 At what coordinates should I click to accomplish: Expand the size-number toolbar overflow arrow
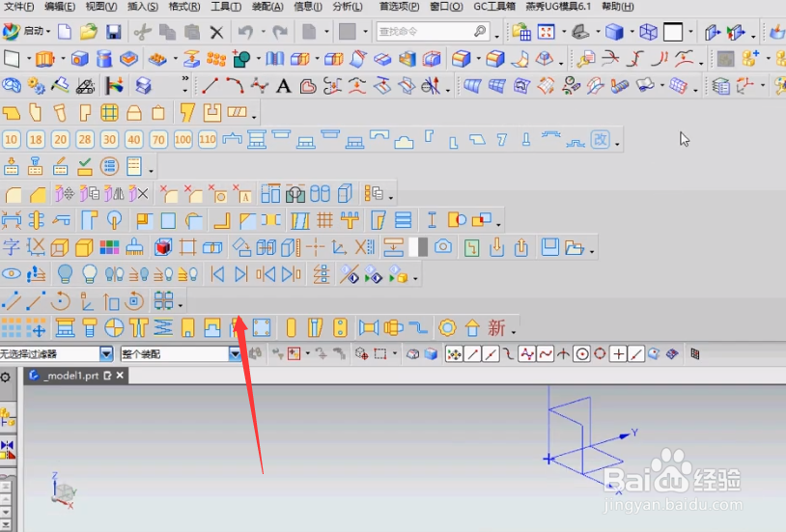(617, 145)
